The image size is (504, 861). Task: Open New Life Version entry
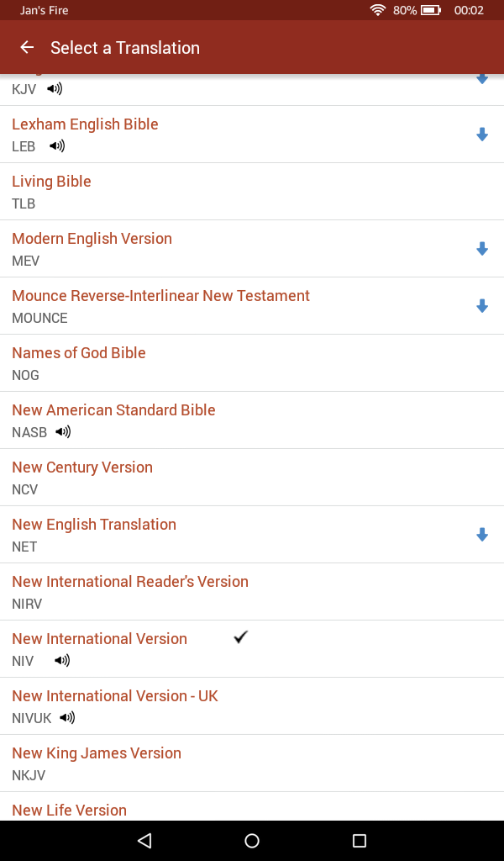tap(69, 810)
